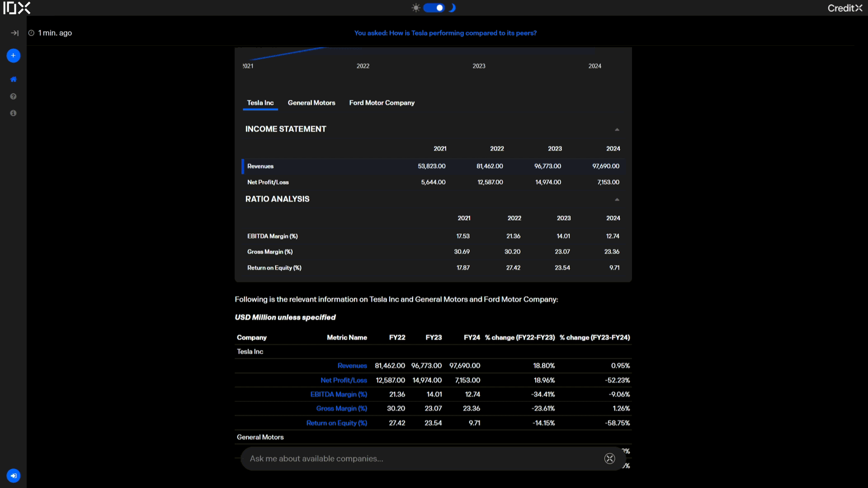868x488 pixels.
Task: Collapse the Ratio Analysis section
Action: [617, 200]
